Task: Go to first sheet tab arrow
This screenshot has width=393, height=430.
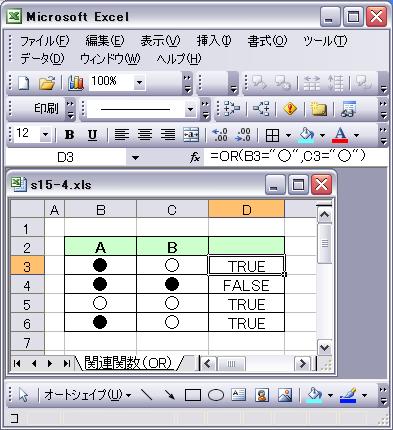Action: [17, 363]
